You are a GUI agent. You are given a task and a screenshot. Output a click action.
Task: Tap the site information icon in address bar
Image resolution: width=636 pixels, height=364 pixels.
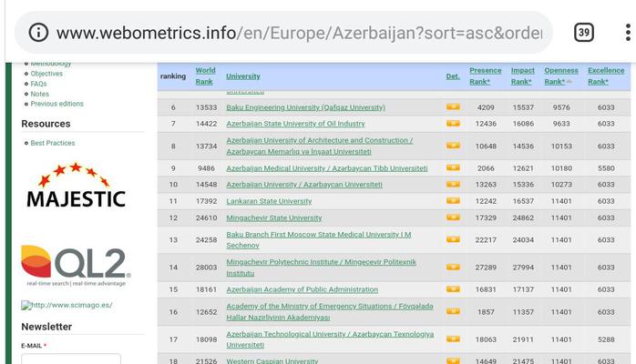[x=38, y=33]
